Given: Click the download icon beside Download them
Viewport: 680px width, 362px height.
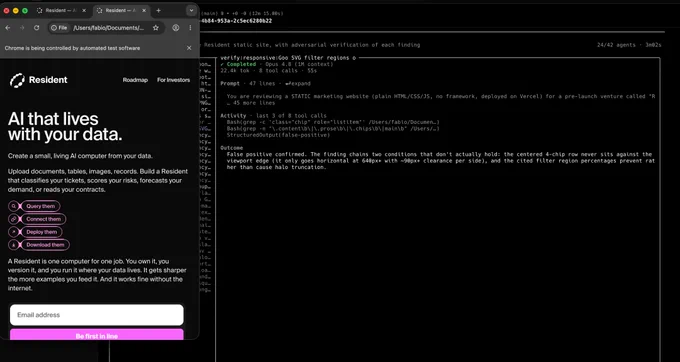Looking at the screenshot, I should point(13,245).
